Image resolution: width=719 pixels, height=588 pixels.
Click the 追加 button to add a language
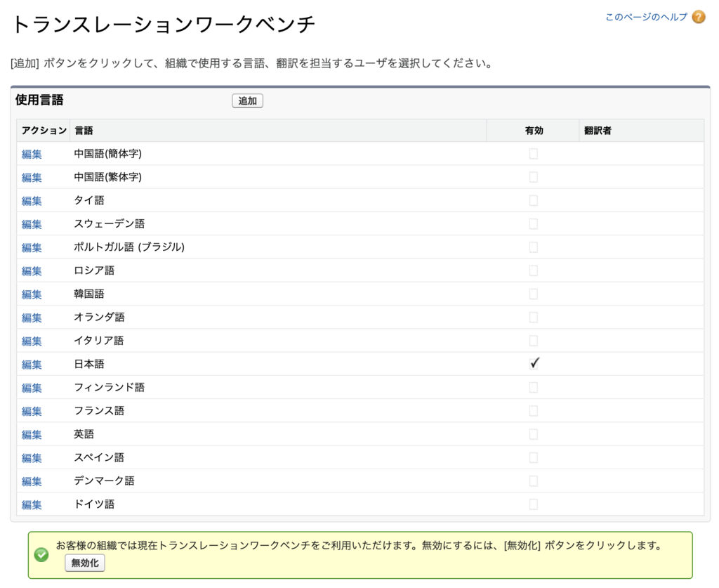247,100
